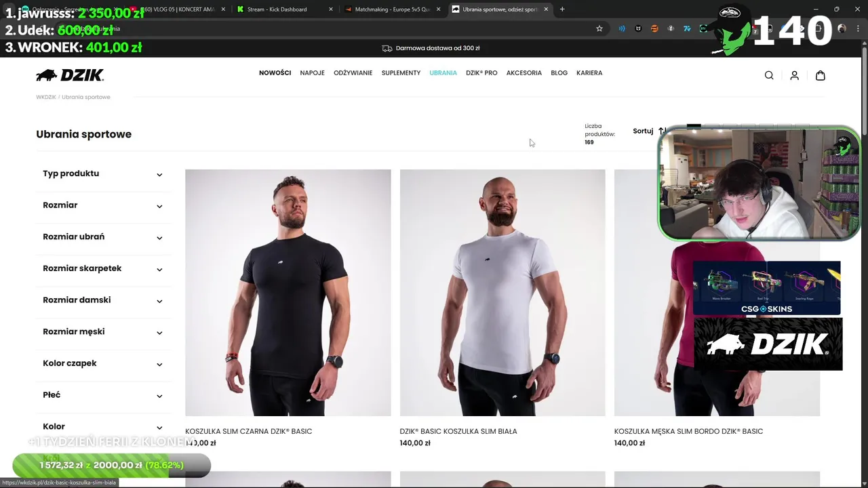Click the DZIK sponsor logo overlay
This screenshot has width=868, height=488.
tap(768, 344)
